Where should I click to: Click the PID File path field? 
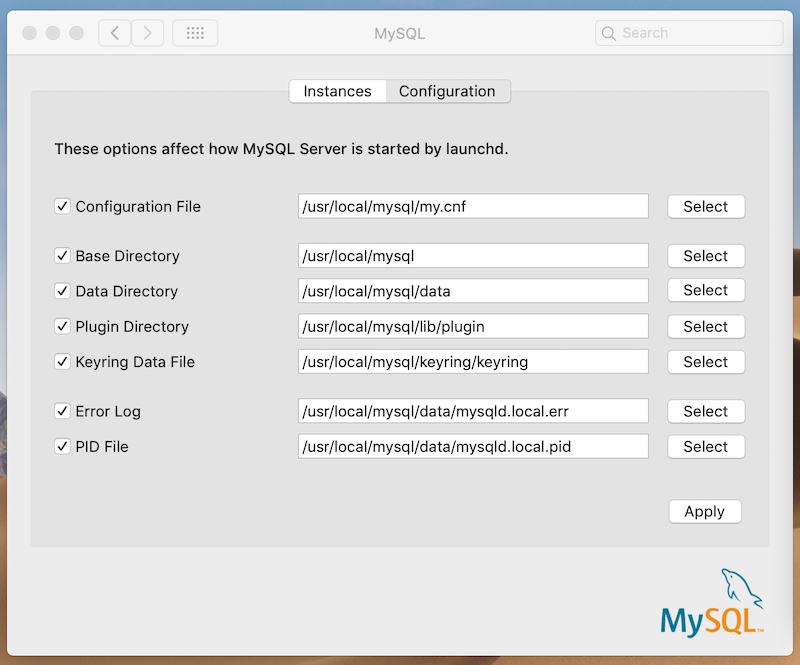473,446
